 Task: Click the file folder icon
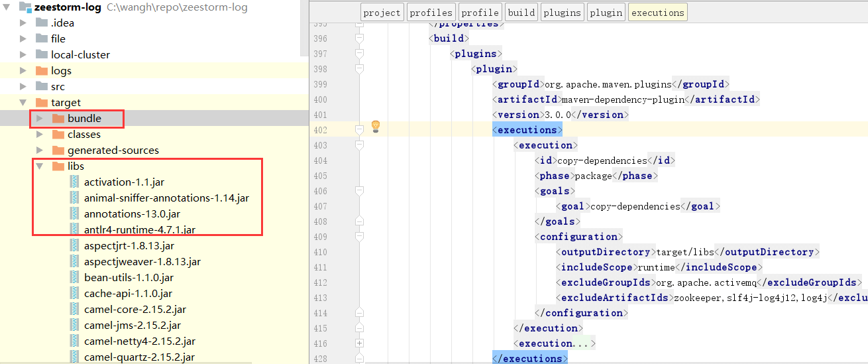(42, 38)
